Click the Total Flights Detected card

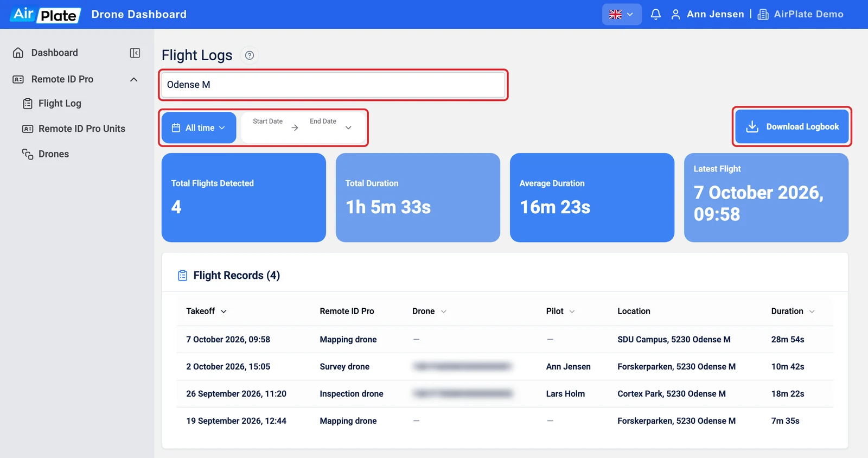point(244,198)
